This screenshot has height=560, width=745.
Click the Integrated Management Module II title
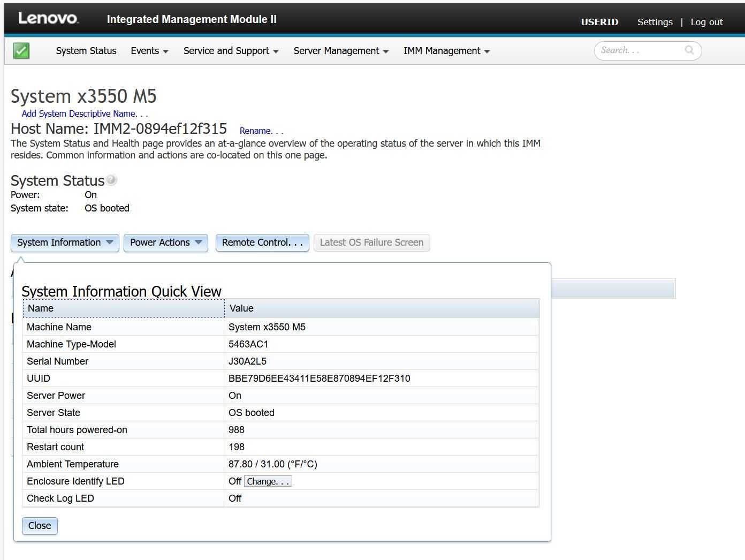coord(192,19)
